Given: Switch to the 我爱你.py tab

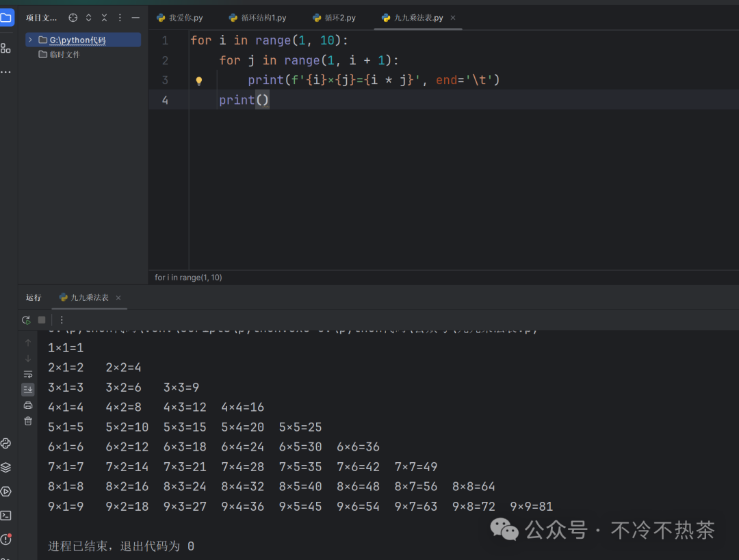Looking at the screenshot, I should pyautogui.click(x=179, y=18).
